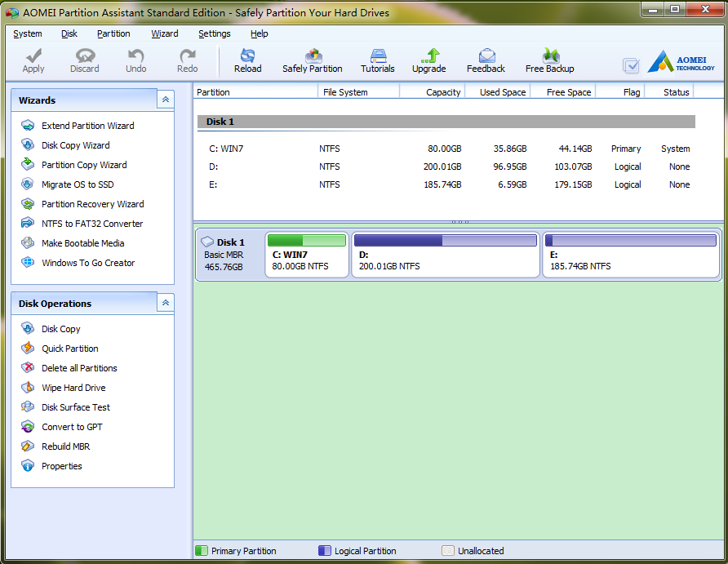Screen dimensions: 728x564
Task: Click the Apply checkmark icon
Action: click(33, 56)
